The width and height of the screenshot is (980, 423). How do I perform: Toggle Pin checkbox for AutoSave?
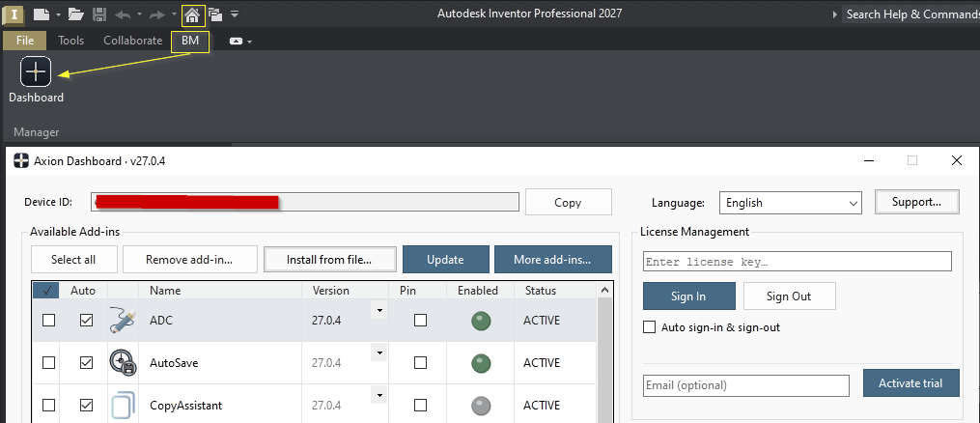[x=421, y=362]
